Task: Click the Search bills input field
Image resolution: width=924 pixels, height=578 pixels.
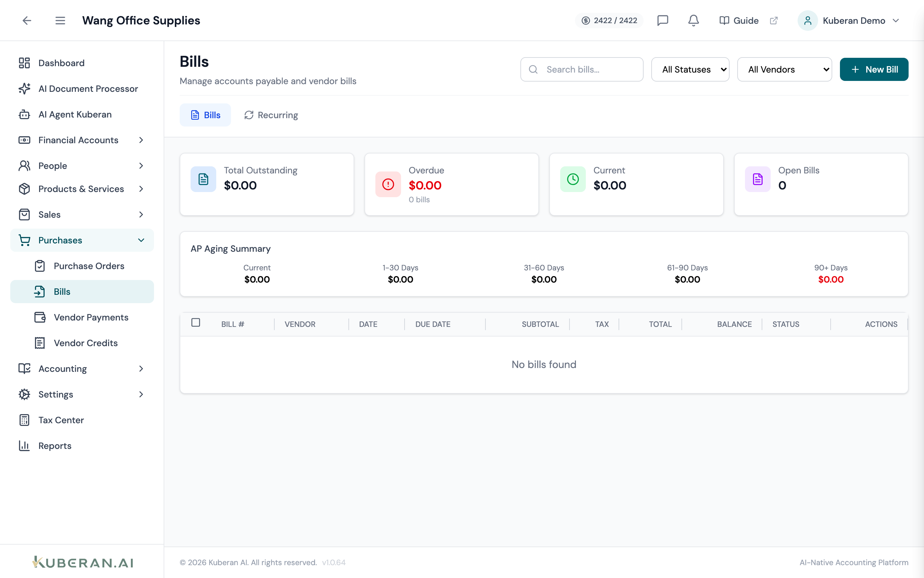Action: click(582, 69)
